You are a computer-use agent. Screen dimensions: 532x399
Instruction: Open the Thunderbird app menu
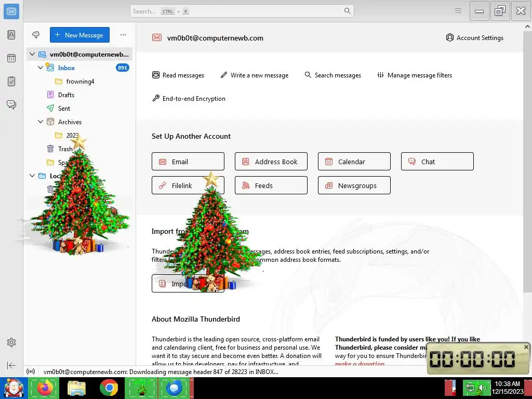pyautogui.click(x=458, y=11)
